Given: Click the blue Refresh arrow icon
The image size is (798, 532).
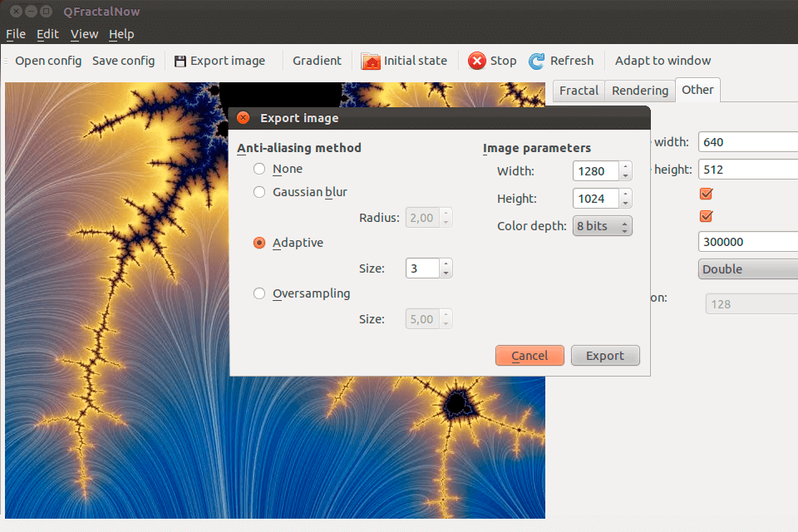Looking at the screenshot, I should point(537,61).
